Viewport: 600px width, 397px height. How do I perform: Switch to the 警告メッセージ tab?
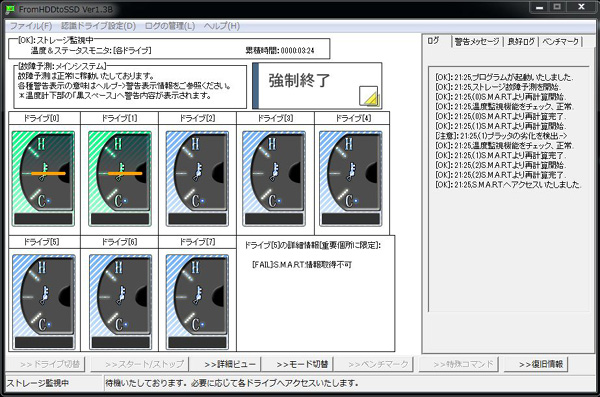coord(477,41)
